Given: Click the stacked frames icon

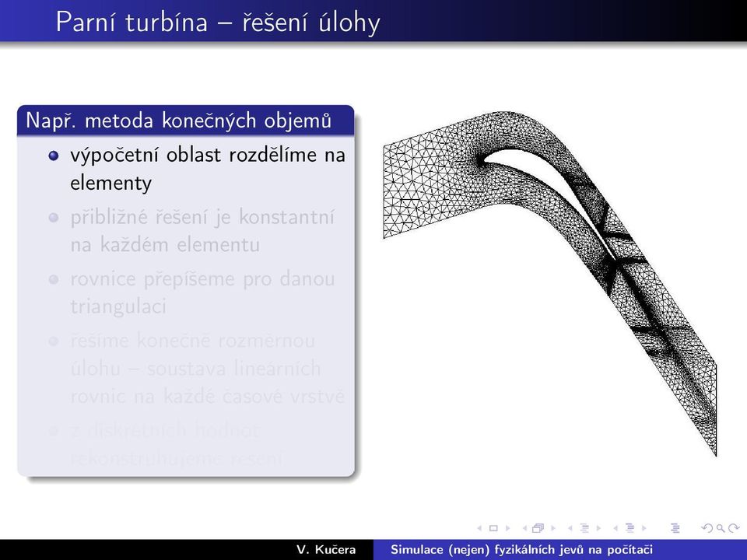Looking at the screenshot, I should (x=538, y=527).
